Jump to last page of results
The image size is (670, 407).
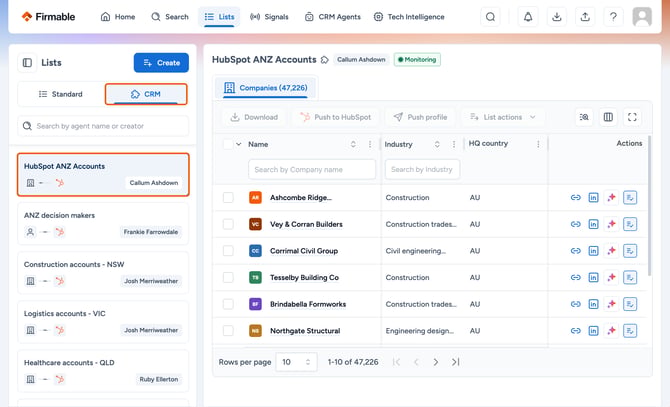(x=455, y=362)
